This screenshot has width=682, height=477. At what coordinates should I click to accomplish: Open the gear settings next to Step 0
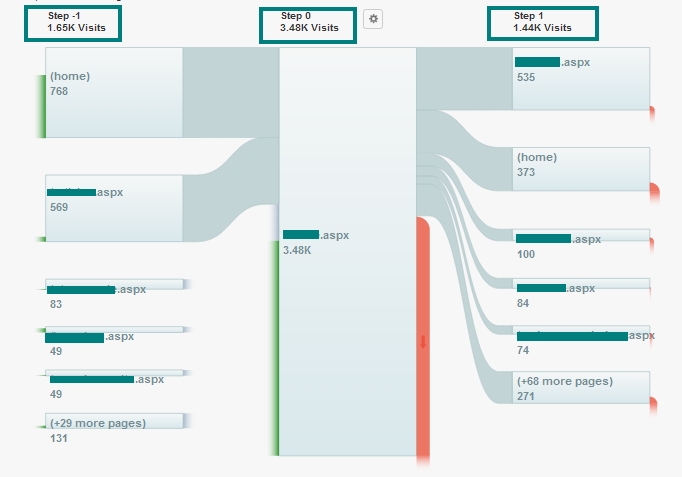[373, 19]
